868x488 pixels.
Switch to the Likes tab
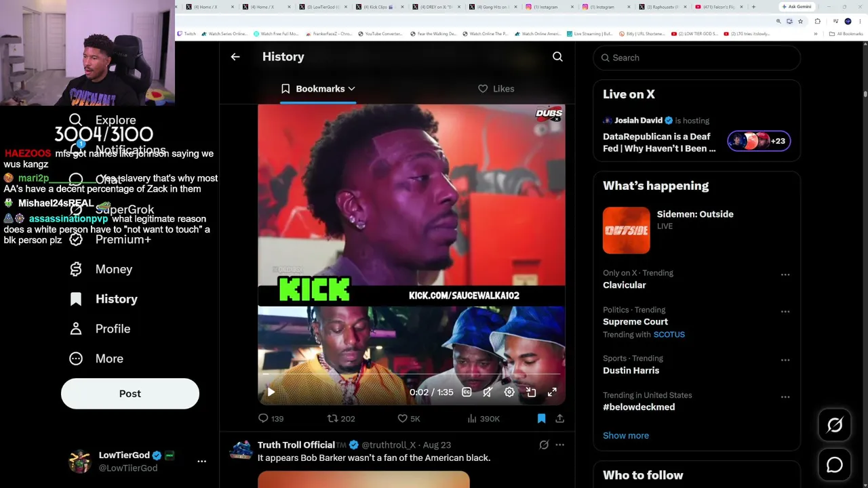coord(496,89)
